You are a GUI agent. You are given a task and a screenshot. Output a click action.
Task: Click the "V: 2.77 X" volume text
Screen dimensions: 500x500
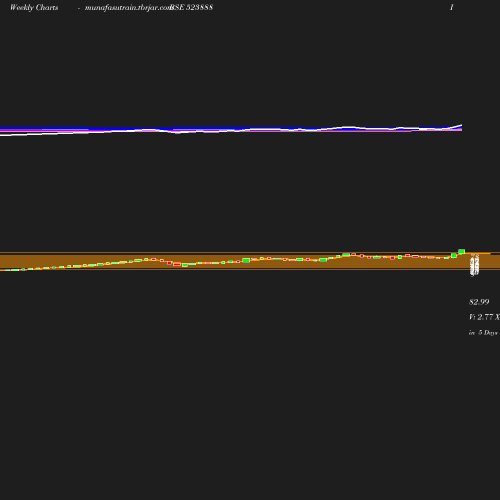click(484, 317)
